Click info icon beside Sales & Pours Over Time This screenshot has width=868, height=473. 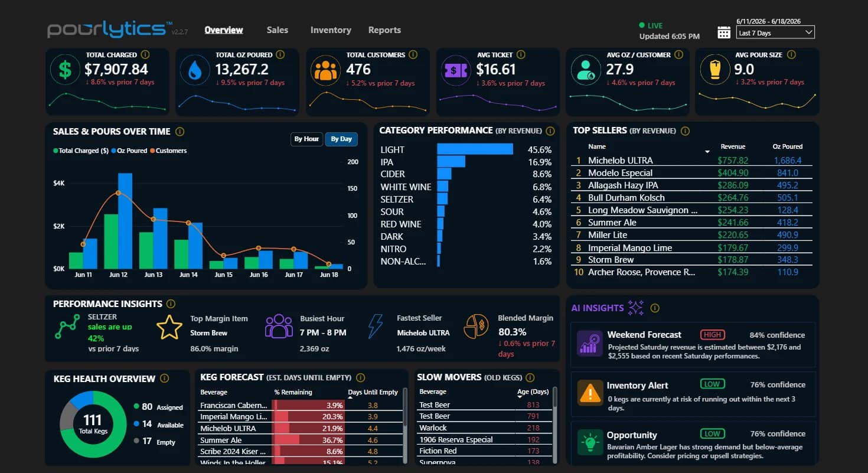(x=180, y=132)
